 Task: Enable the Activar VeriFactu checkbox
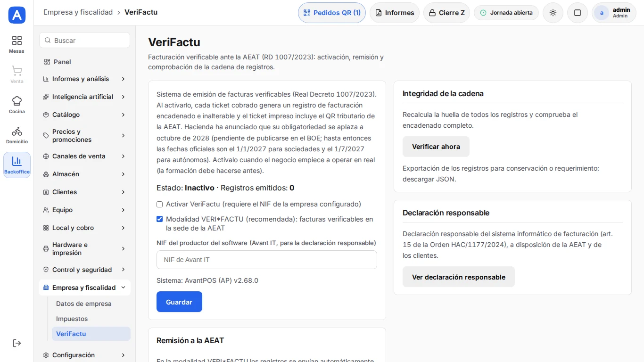click(x=160, y=205)
